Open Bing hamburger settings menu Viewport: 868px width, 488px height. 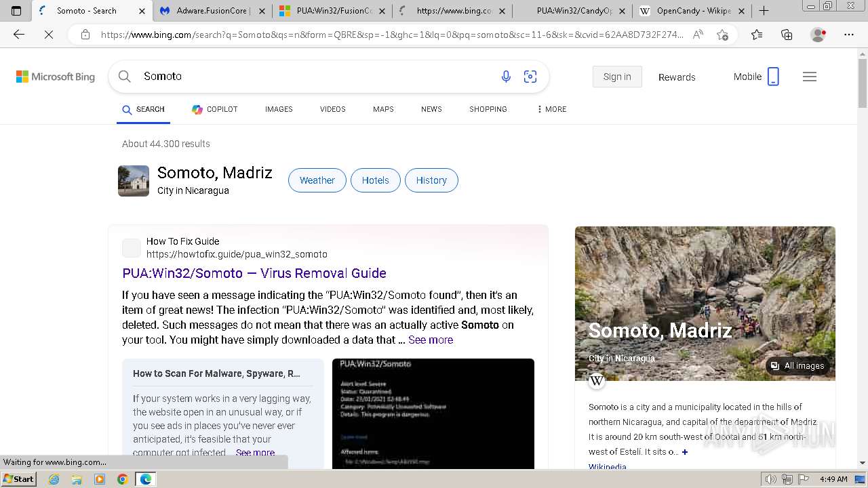coord(810,77)
